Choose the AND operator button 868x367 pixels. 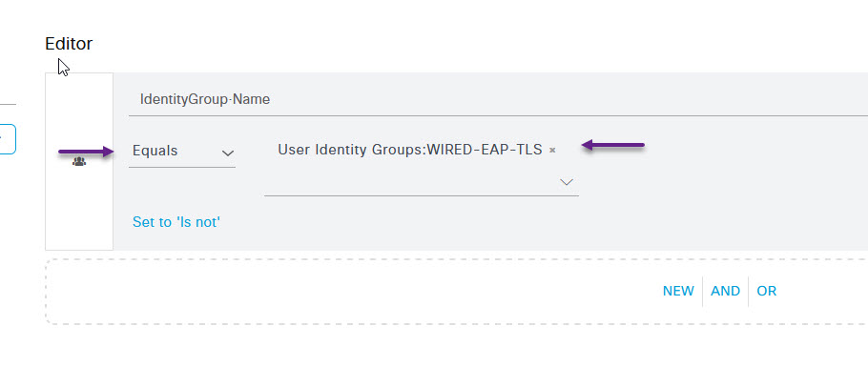725,291
